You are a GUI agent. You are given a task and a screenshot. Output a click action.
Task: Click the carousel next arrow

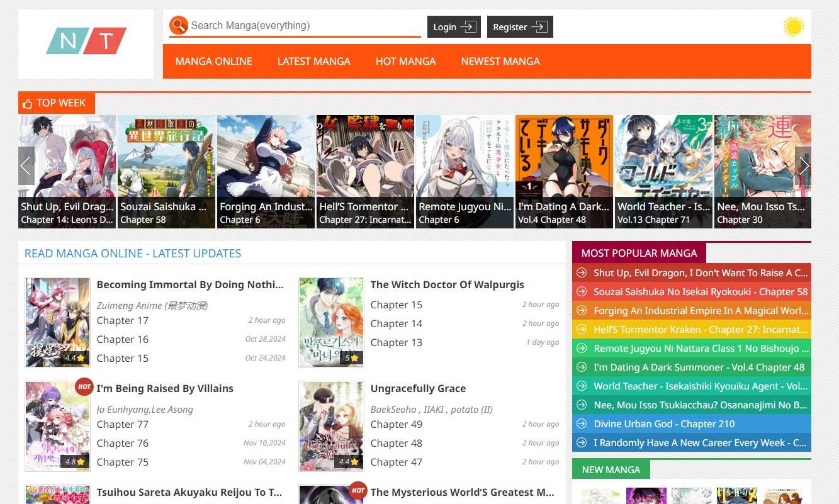pyautogui.click(x=803, y=165)
